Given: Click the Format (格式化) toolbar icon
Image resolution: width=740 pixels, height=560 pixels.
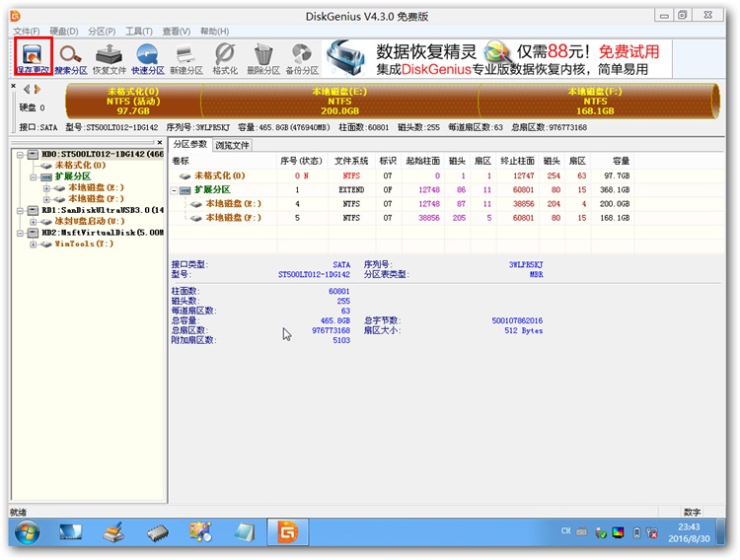Looking at the screenshot, I should click(x=225, y=58).
